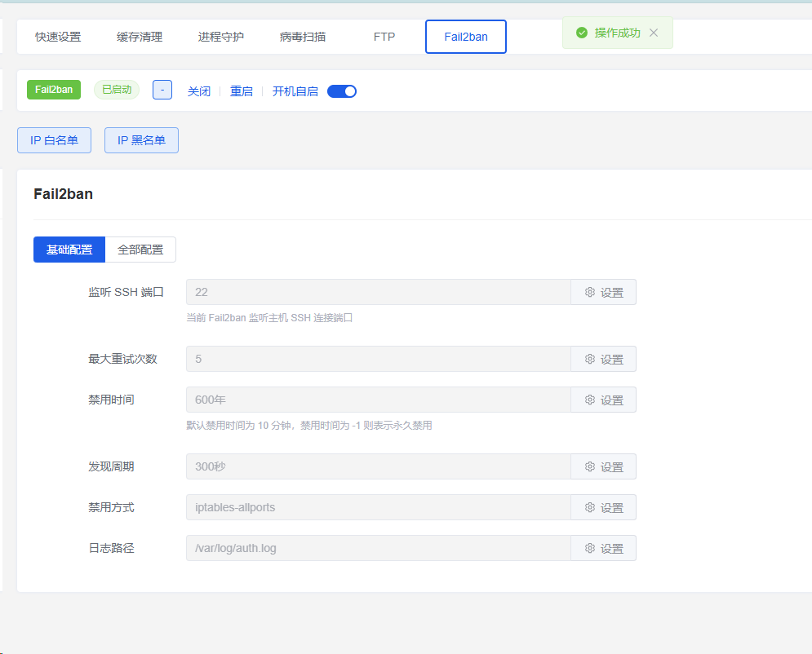Click the 最大重试次数 label
This screenshot has height=654, width=812.
pyautogui.click(x=122, y=359)
